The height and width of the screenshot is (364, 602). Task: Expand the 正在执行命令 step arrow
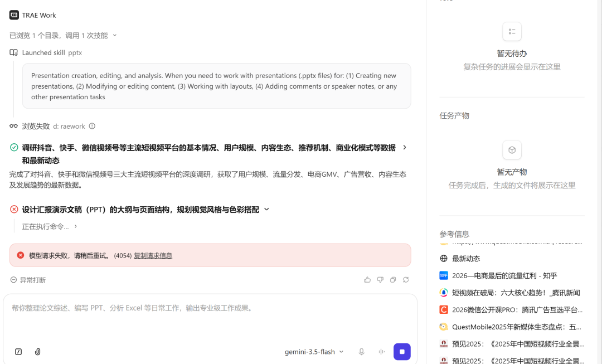click(76, 226)
